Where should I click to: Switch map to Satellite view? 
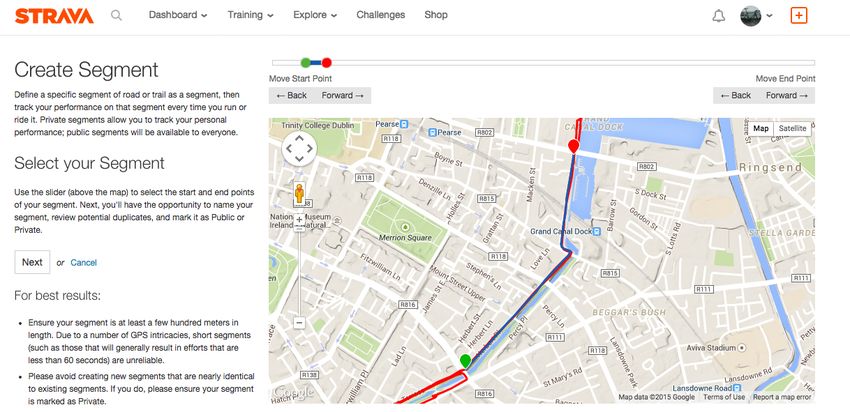click(792, 128)
